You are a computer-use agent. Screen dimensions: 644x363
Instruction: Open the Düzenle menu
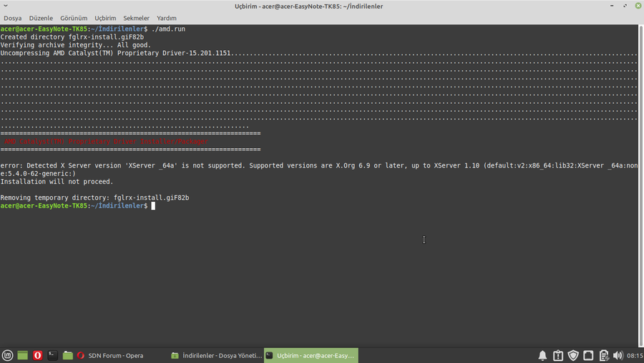coord(41,18)
